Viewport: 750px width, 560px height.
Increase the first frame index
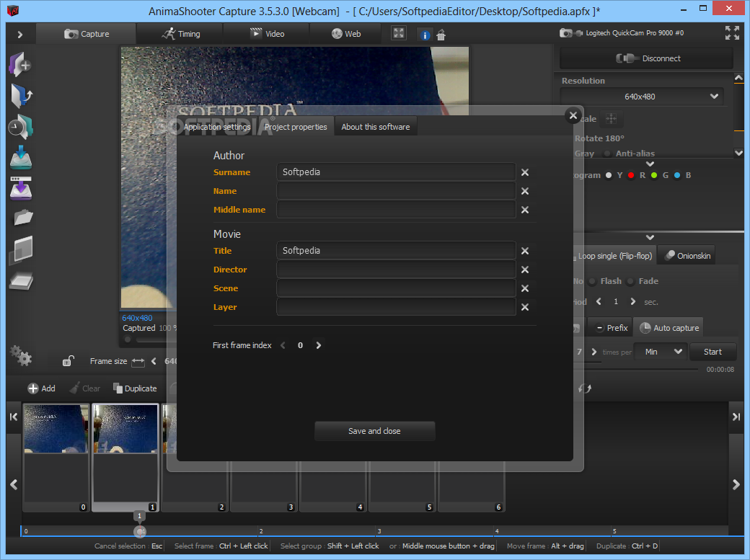pyautogui.click(x=319, y=345)
